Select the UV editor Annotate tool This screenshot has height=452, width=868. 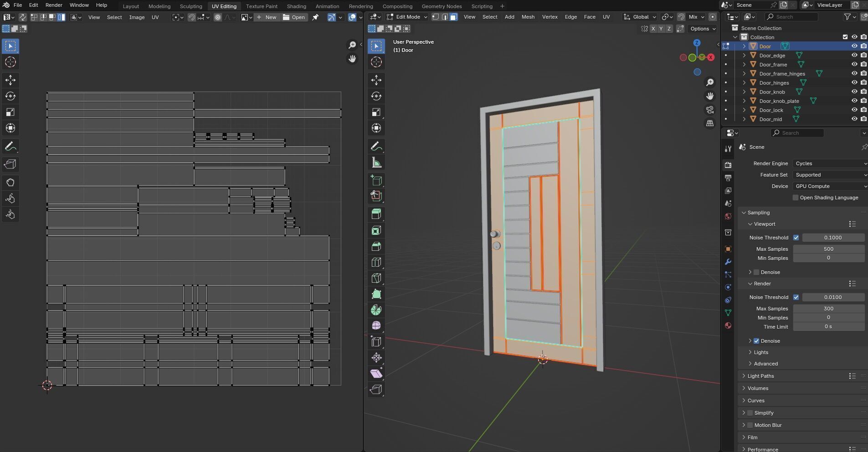click(10, 147)
